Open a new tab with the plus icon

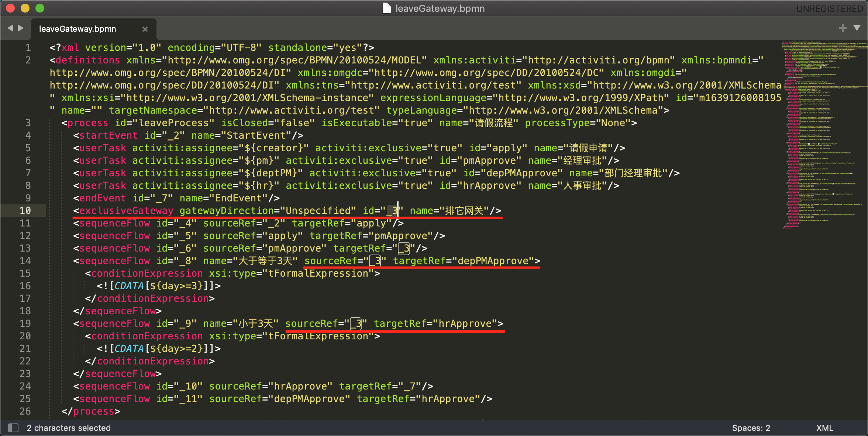(843, 28)
